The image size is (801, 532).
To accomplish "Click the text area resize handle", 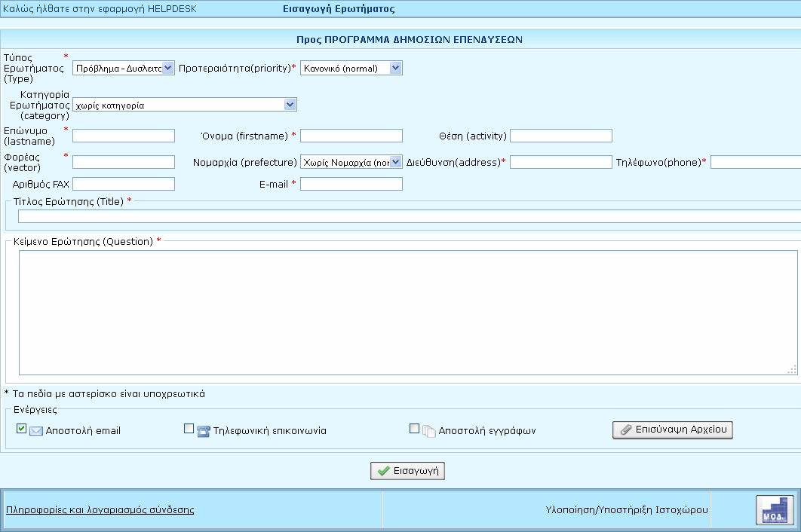I will tap(792, 370).
